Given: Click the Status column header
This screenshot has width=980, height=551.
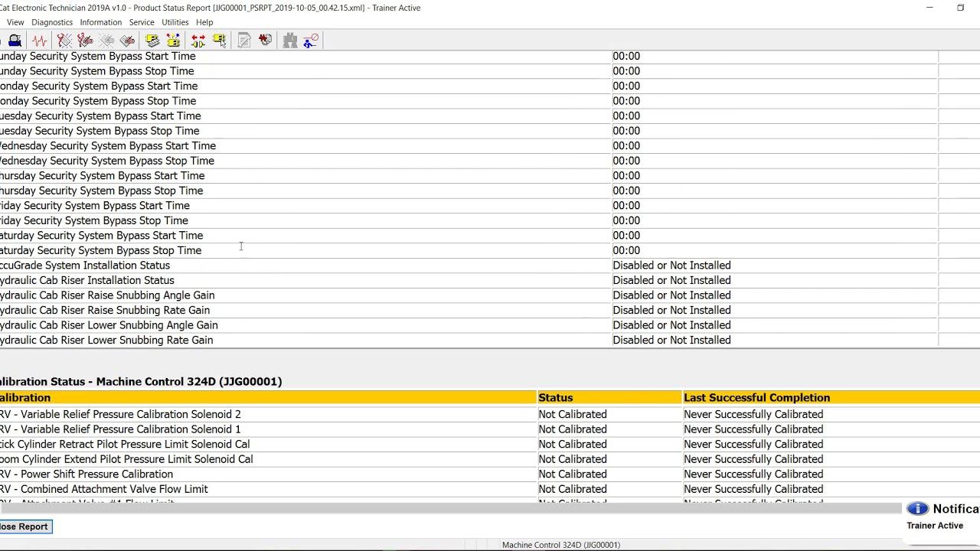Looking at the screenshot, I should pyautogui.click(x=609, y=398).
